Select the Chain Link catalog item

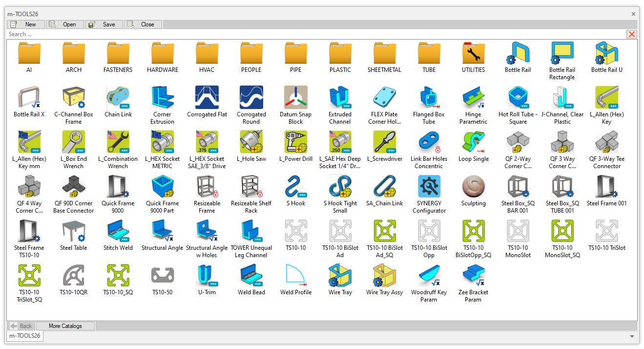118,98
